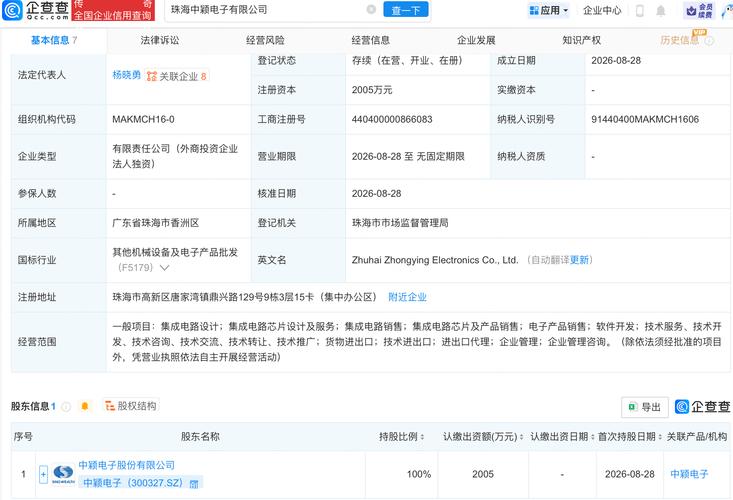Open the 历史信息 VIP tab

tap(680, 40)
